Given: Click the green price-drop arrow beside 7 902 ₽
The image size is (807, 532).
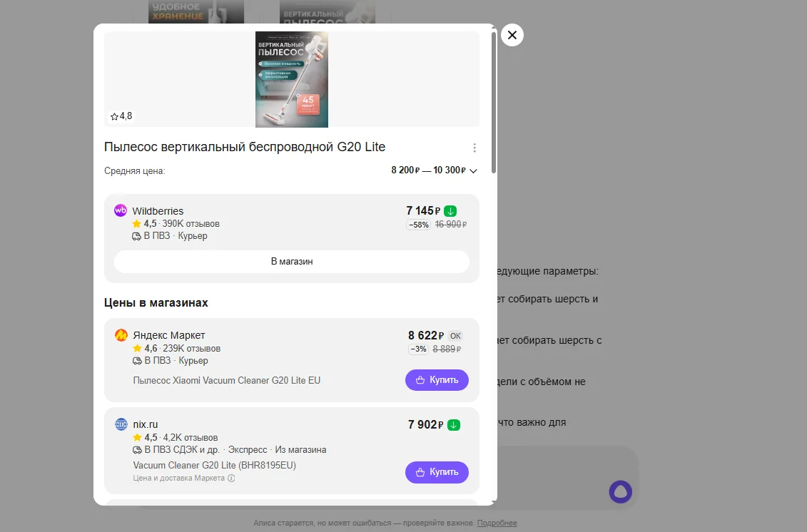Looking at the screenshot, I should click(x=455, y=424).
